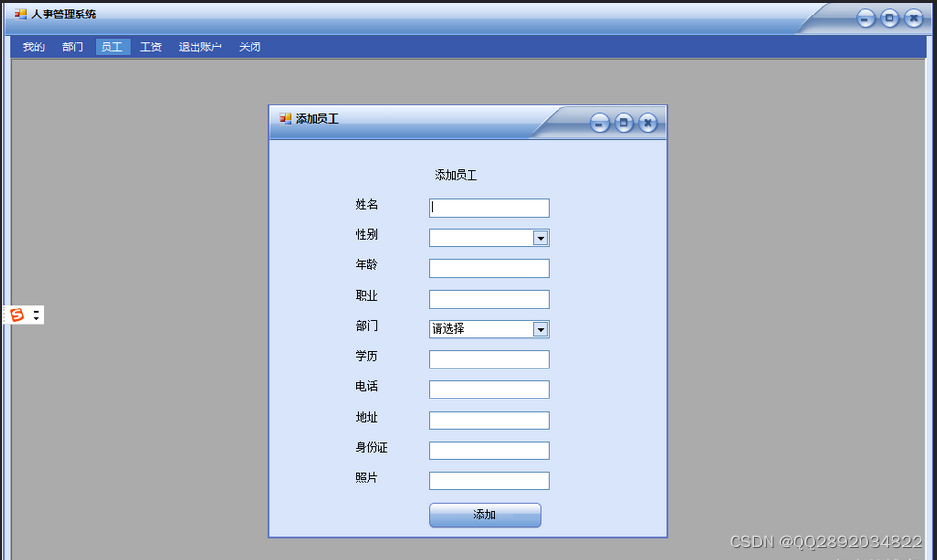Click the 关闭 menu item

click(x=249, y=46)
